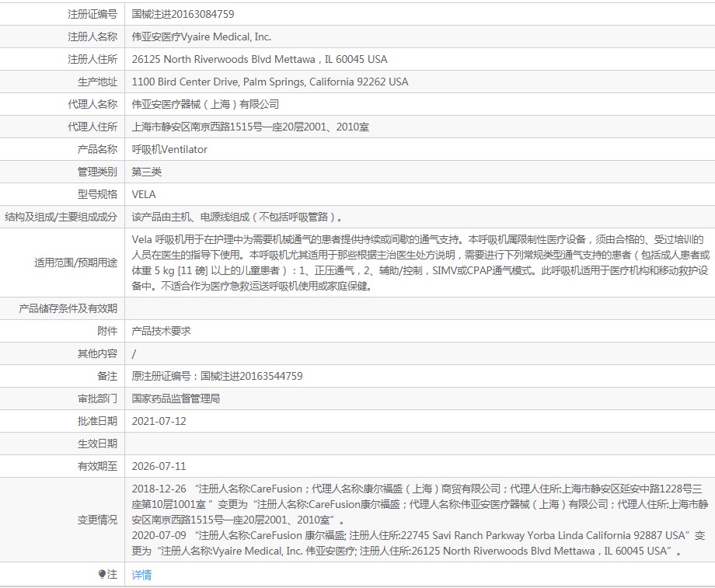Select the 注册人名称 value 伟亚安医疗Vyaire Medical, Inc.

(x=201, y=37)
